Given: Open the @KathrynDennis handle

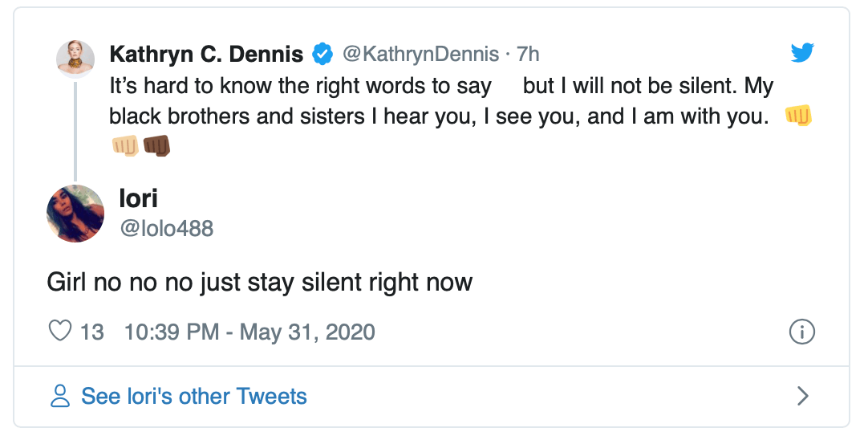Looking at the screenshot, I should click(x=420, y=55).
